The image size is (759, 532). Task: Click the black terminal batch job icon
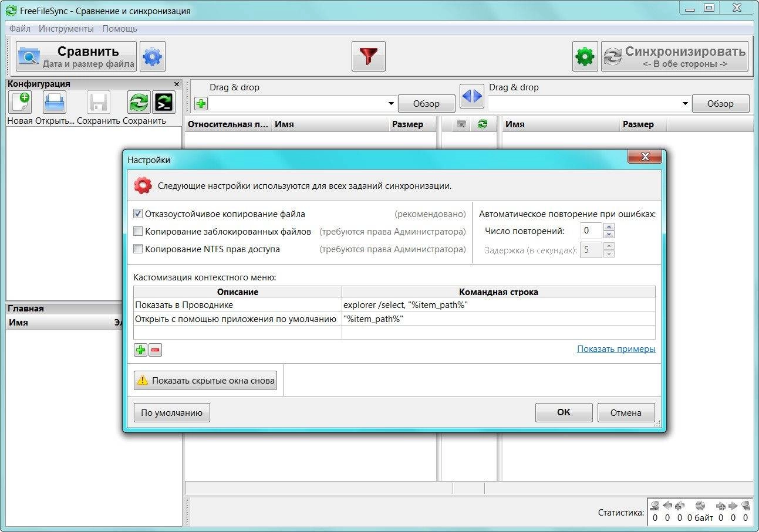click(x=164, y=103)
